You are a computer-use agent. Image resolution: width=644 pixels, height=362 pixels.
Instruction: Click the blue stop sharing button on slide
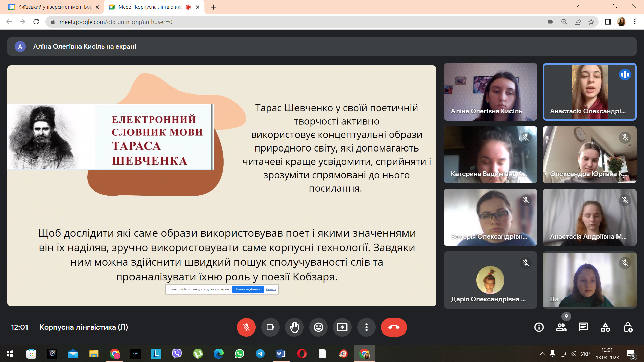tap(248, 289)
